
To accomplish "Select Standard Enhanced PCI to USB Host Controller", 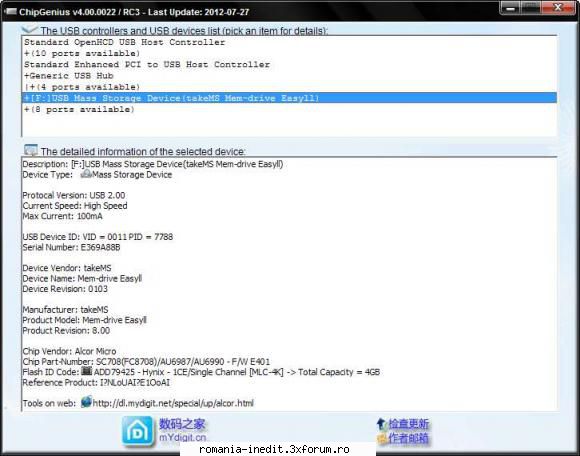I will coord(289,64).
